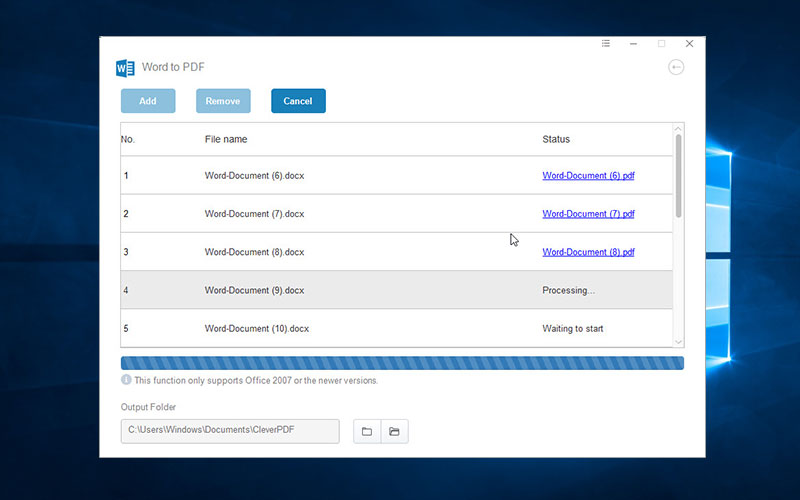
Task: Click the info icon beside Office 2007 note
Action: [126, 380]
